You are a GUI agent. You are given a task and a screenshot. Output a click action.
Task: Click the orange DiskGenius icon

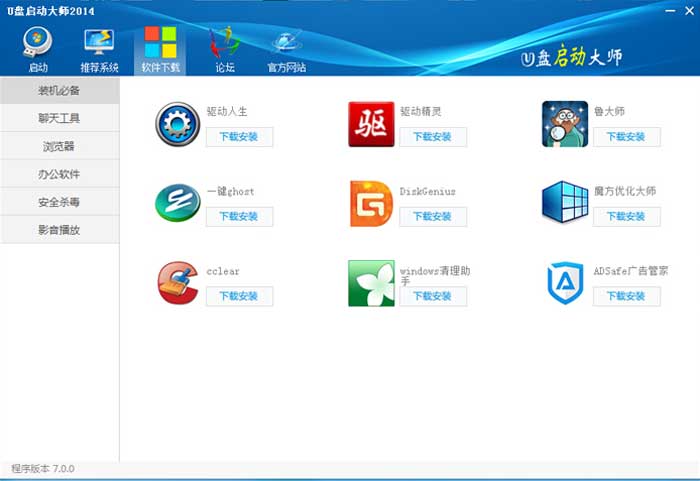(x=371, y=204)
